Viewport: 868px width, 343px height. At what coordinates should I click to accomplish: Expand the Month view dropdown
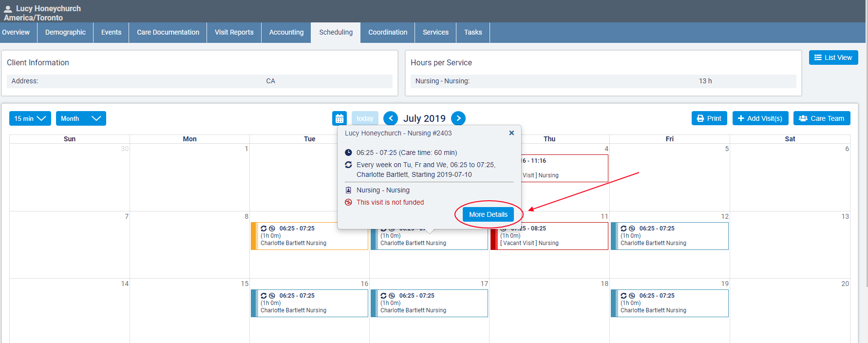click(x=80, y=118)
